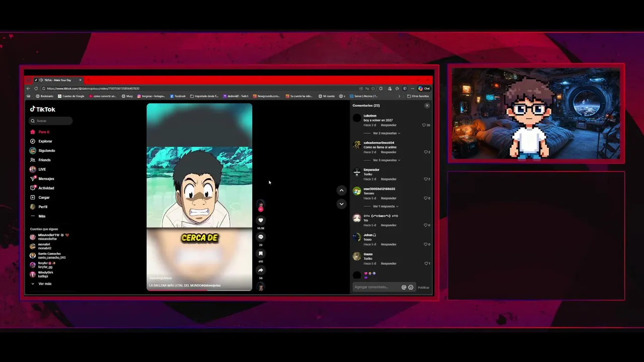Viewport: 644px width, 362px height.
Task: Click the browser address bar URL
Action: [x=93, y=88]
